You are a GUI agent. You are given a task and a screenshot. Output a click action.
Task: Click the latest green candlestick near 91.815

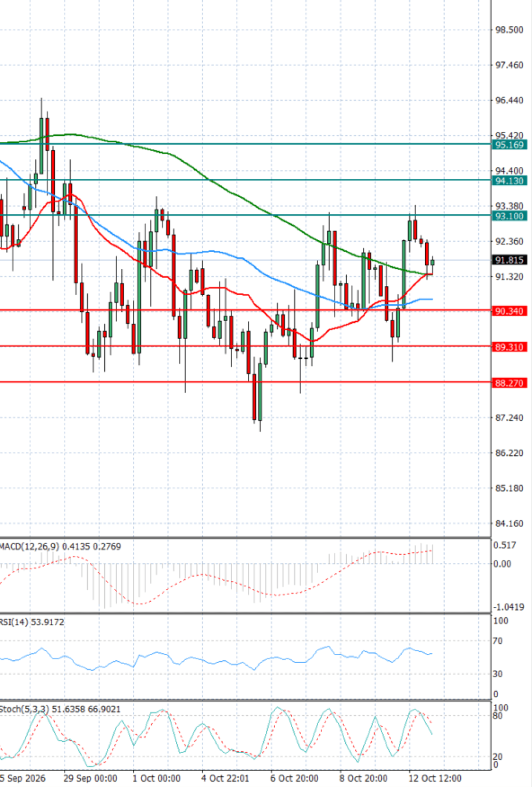pos(433,261)
